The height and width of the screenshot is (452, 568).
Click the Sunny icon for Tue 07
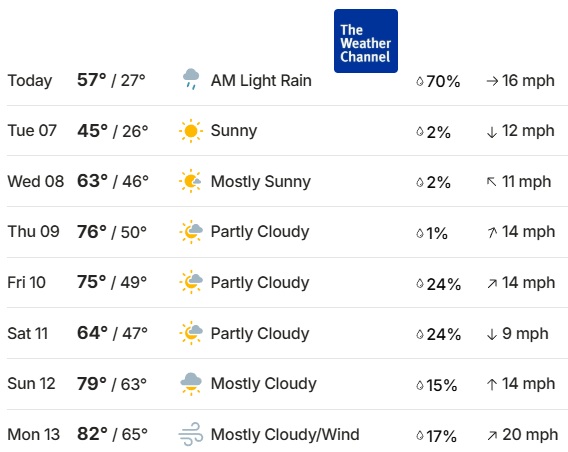[x=191, y=131]
